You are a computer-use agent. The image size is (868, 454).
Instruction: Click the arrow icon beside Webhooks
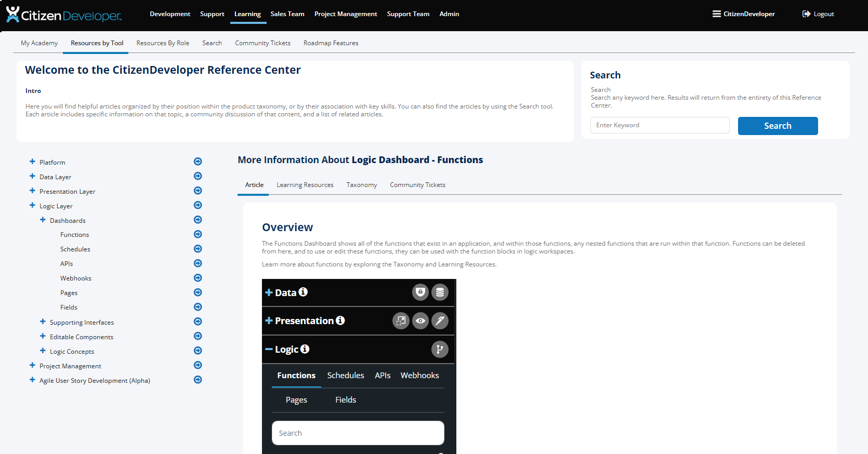click(198, 278)
